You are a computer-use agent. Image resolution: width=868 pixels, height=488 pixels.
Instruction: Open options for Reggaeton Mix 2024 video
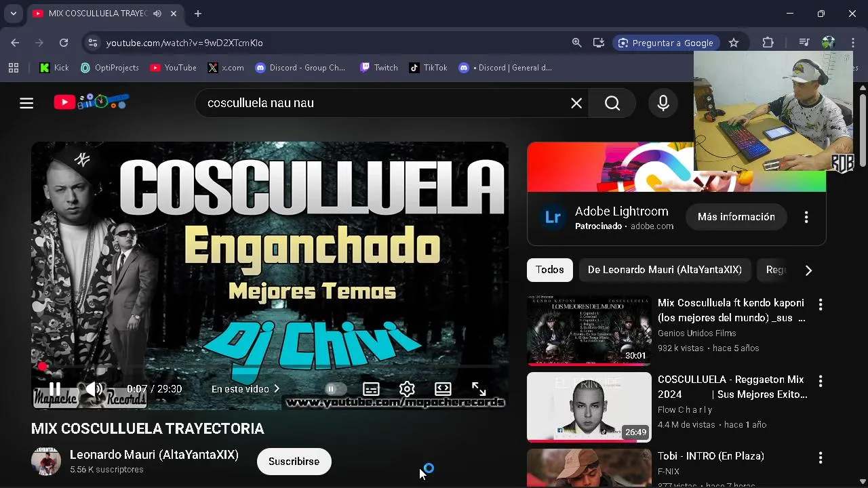click(821, 381)
